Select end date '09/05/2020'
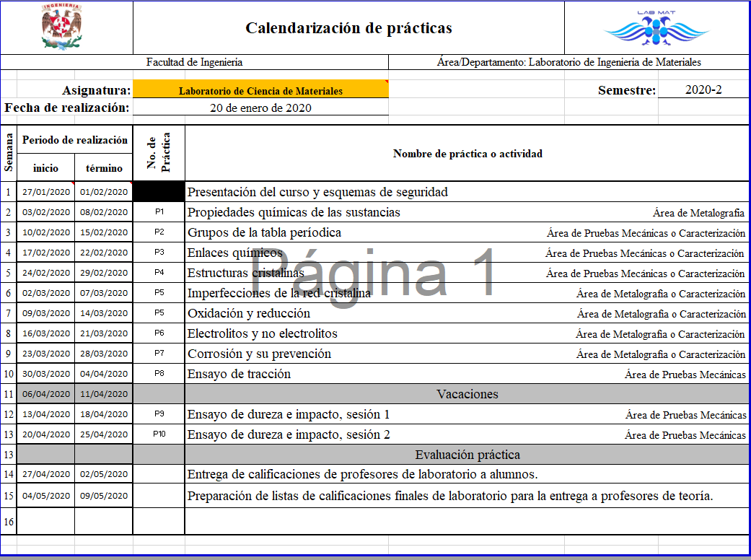The height and width of the screenshot is (560, 751). tap(104, 496)
